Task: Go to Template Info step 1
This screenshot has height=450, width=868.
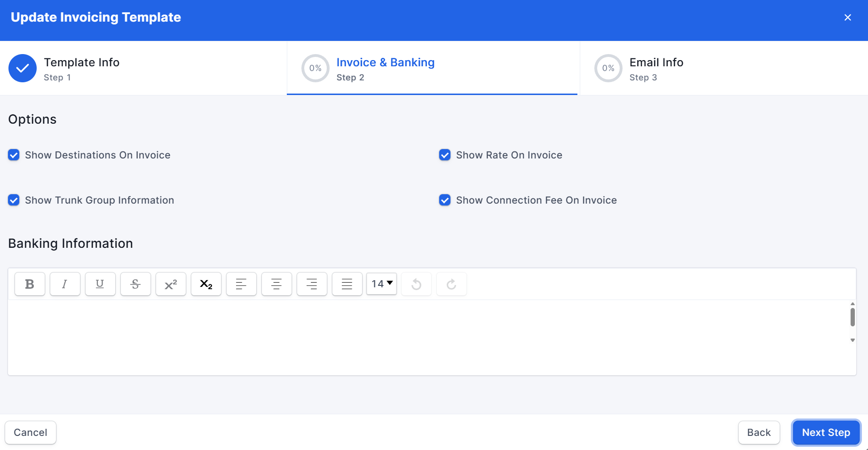Action: tap(143, 68)
